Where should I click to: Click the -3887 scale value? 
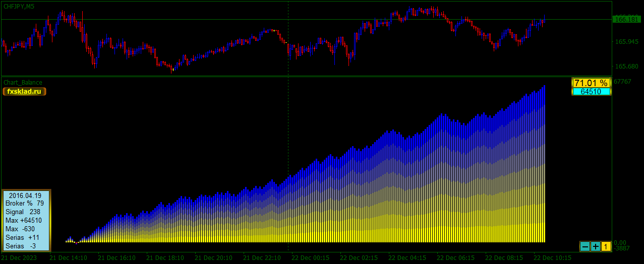click(622, 248)
